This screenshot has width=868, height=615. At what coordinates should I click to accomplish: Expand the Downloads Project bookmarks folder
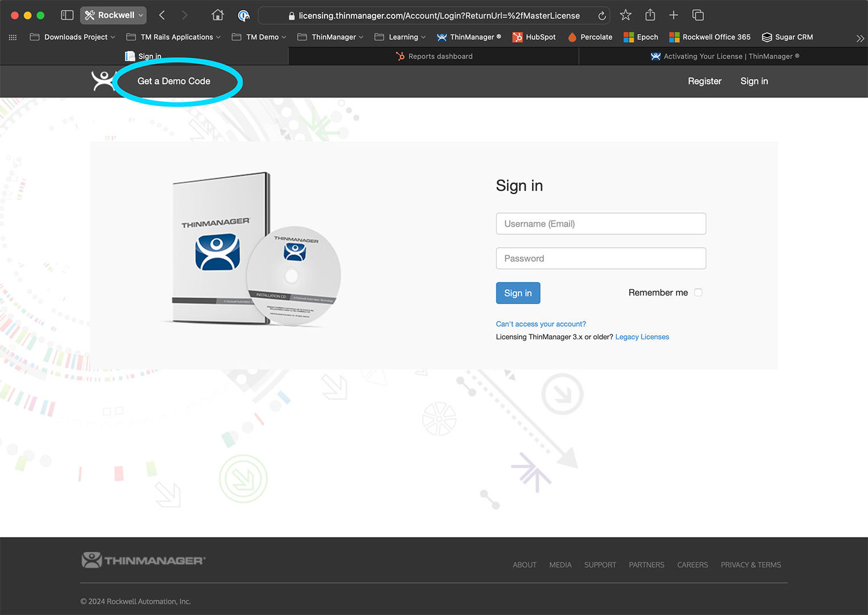coord(72,37)
